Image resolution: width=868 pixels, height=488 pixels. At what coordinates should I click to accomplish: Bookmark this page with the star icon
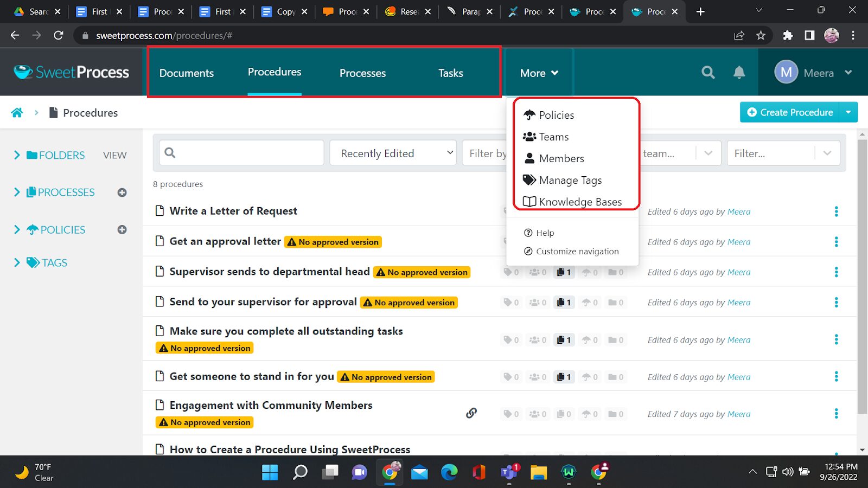click(x=761, y=35)
